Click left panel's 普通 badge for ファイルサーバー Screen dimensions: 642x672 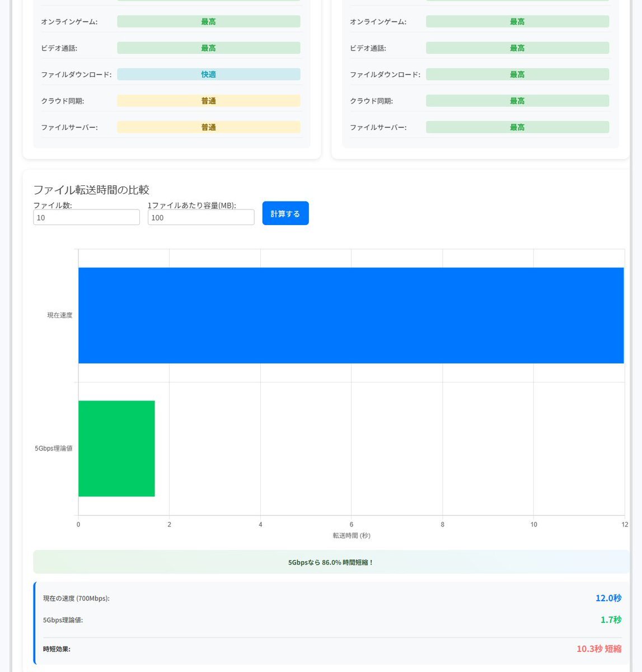pyautogui.click(x=208, y=127)
